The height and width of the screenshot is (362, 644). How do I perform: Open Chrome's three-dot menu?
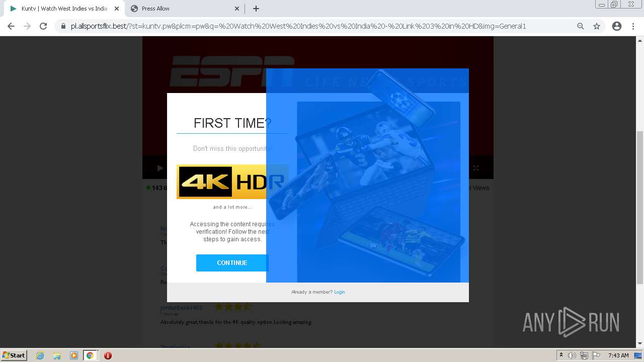tap(633, 26)
